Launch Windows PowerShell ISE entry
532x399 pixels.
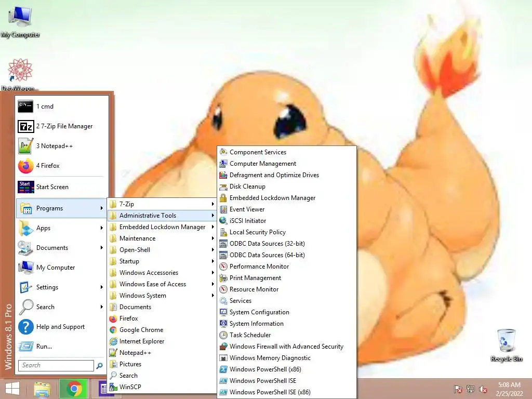[x=287, y=381]
